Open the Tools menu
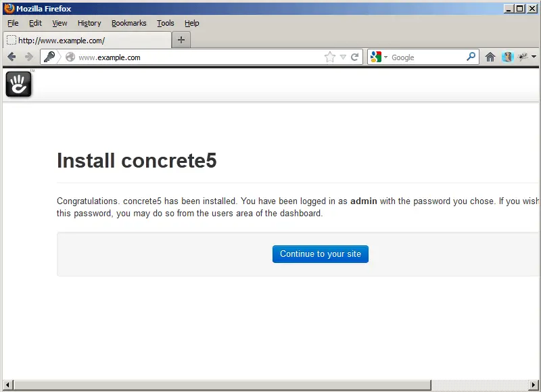541x392 pixels. pyautogui.click(x=166, y=23)
